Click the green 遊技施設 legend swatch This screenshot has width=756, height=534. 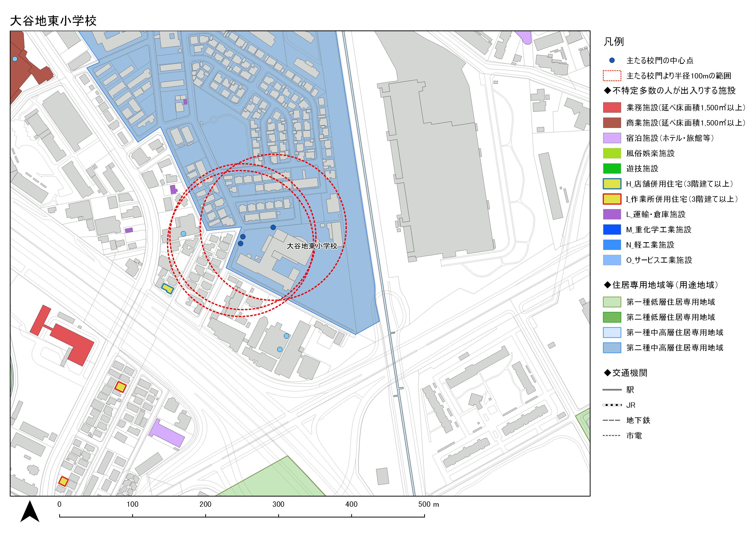[612, 169]
